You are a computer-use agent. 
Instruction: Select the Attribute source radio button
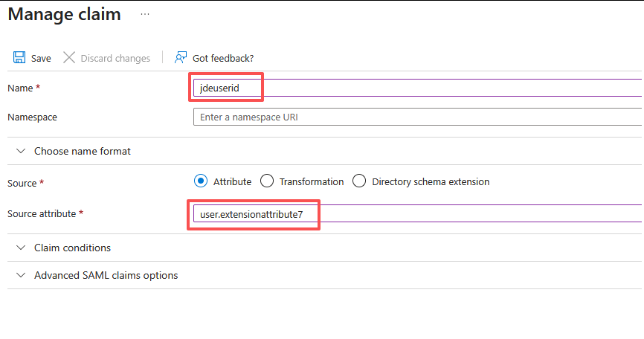[x=201, y=181]
